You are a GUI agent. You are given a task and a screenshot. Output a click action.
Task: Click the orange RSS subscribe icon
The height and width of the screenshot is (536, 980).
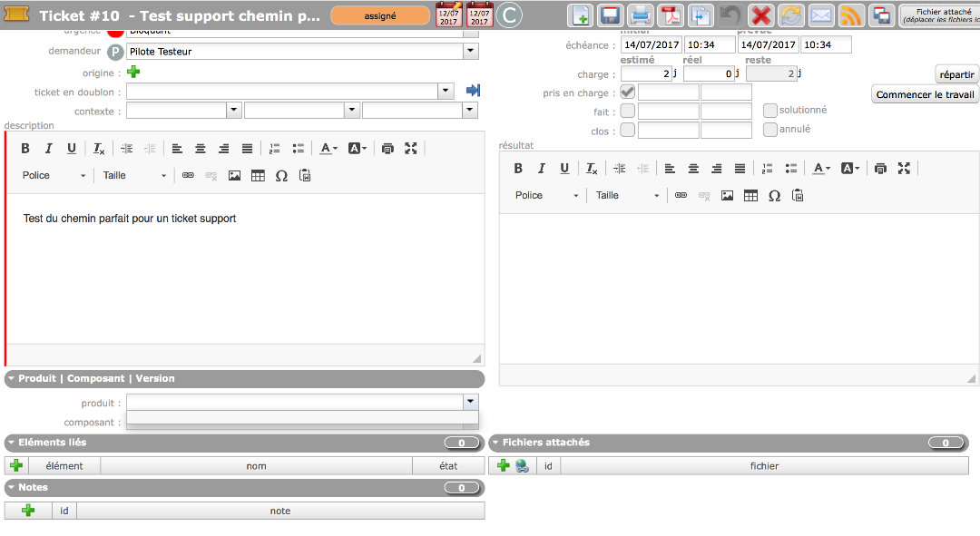tap(851, 15)
